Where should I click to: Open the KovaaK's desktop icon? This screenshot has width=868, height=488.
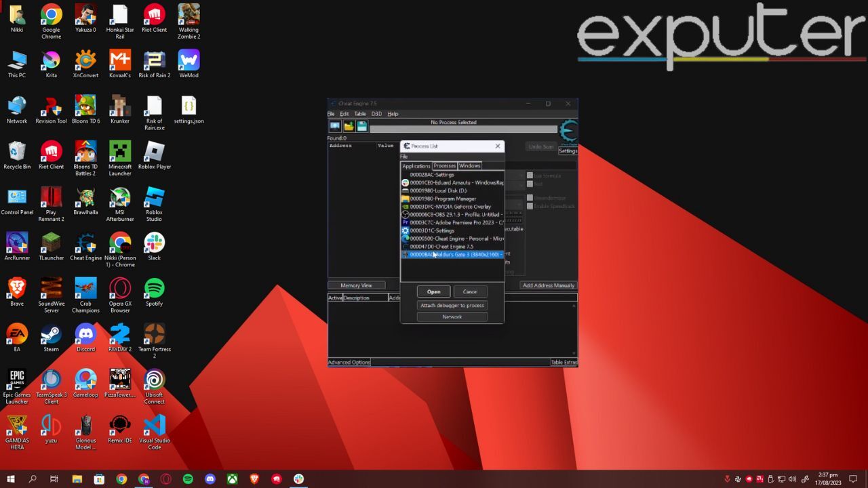(x=120, y=64)
